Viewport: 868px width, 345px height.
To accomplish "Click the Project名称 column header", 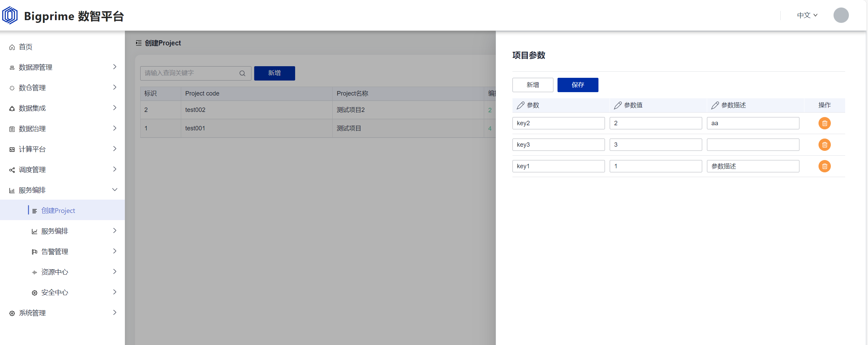I will click(408, 94).
